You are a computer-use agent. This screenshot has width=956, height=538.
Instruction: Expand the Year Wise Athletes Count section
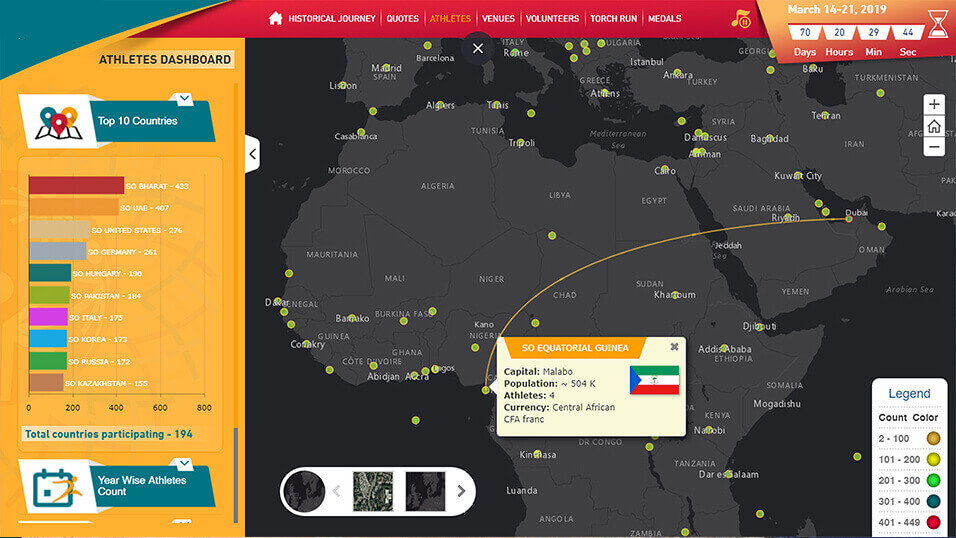click(184, 464)
